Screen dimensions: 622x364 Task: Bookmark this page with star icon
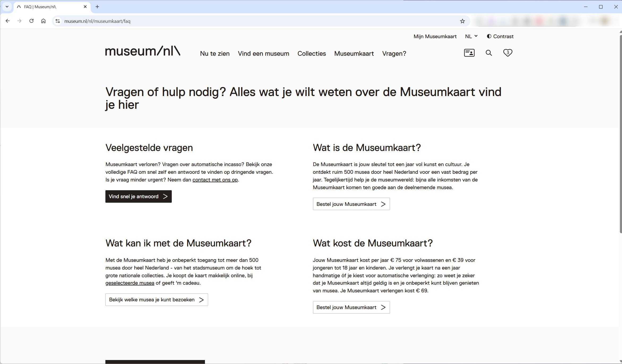462,21
